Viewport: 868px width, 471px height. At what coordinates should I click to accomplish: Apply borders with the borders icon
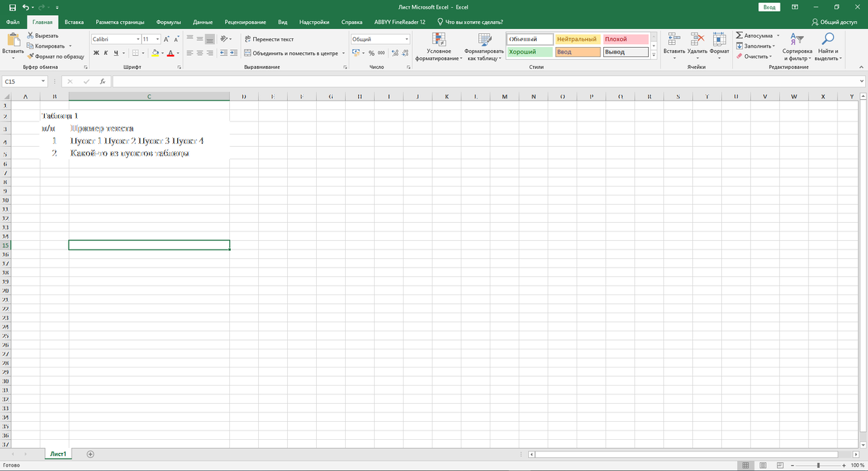pos(137,53)
